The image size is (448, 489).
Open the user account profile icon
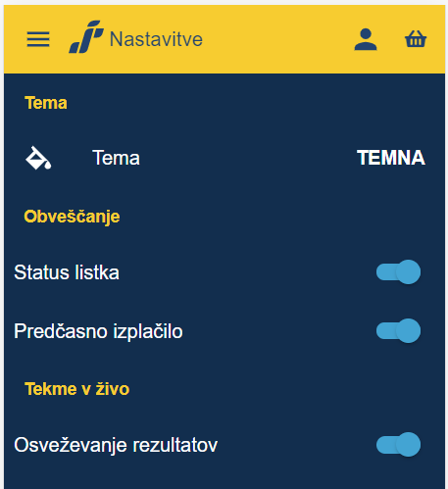[x=366, y=39]
